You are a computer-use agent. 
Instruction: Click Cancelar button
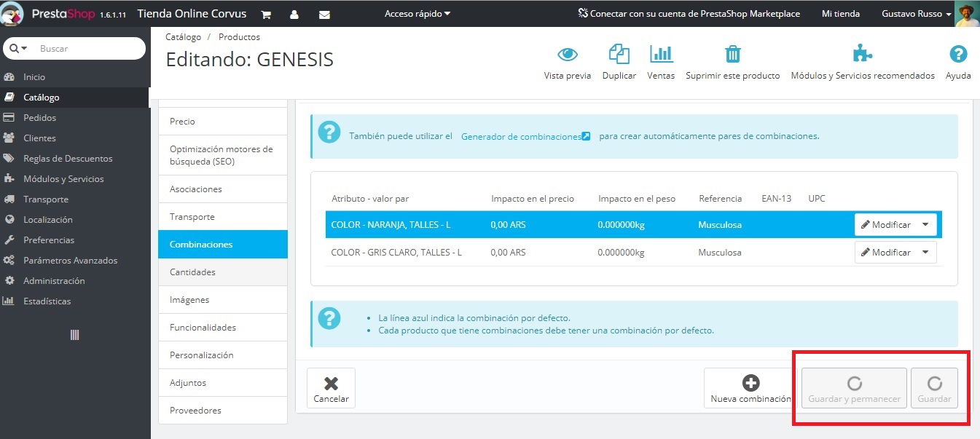pos(331,388)
